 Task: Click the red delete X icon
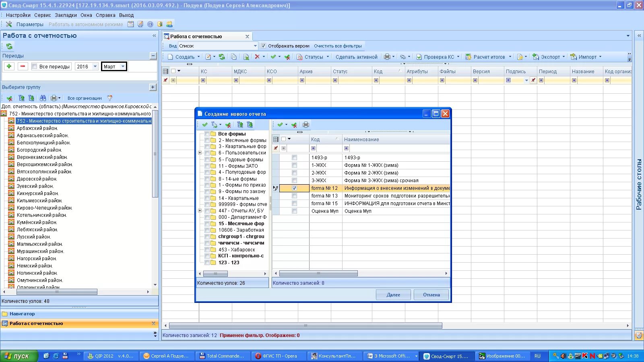click(x=257, y=57)
